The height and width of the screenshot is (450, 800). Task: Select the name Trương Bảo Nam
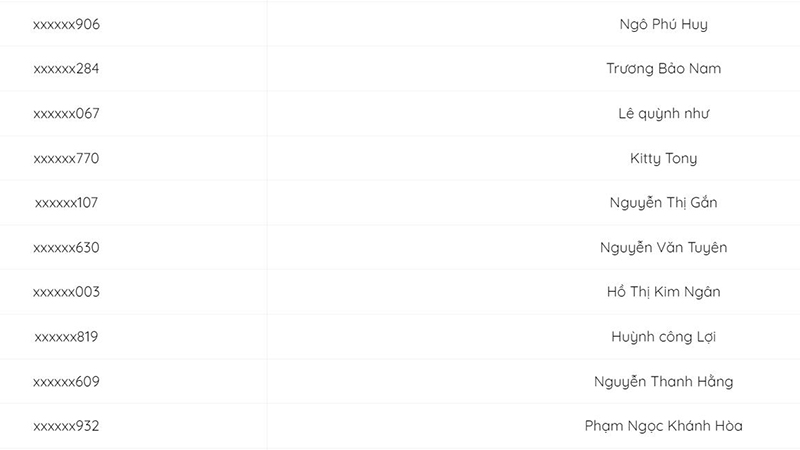click(x=663, y=69)
